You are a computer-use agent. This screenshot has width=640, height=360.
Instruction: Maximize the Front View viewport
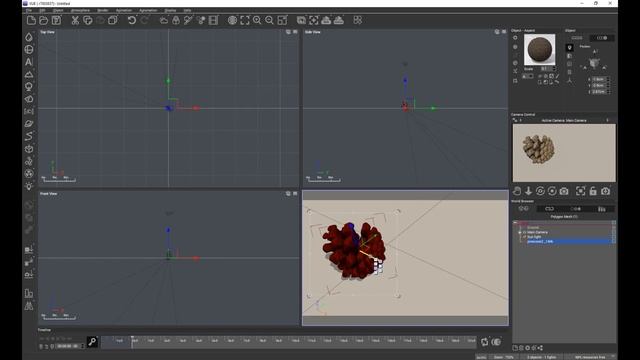tap(288, 193)
